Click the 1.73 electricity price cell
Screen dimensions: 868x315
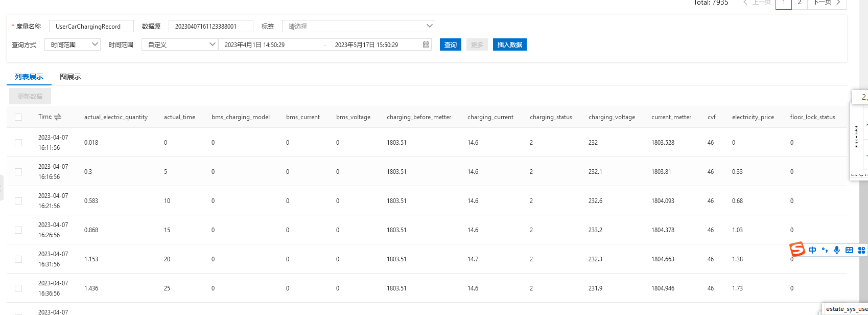click(737, 288)
